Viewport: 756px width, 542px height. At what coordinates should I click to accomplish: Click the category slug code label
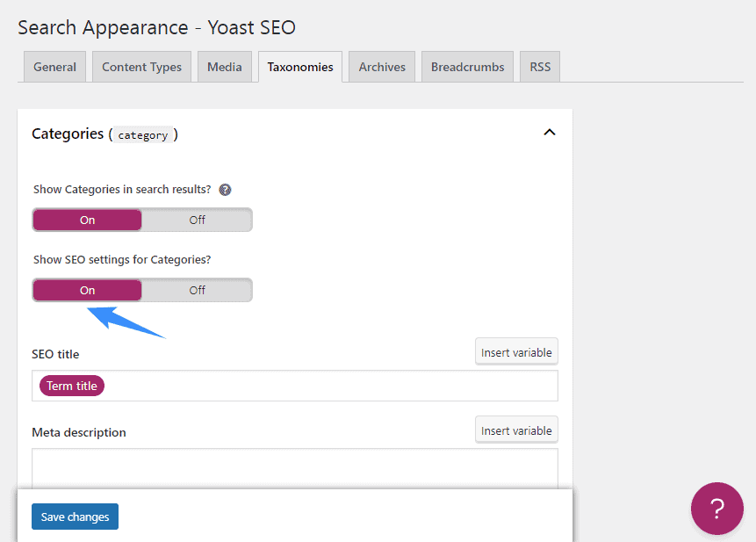pos(143,135)
